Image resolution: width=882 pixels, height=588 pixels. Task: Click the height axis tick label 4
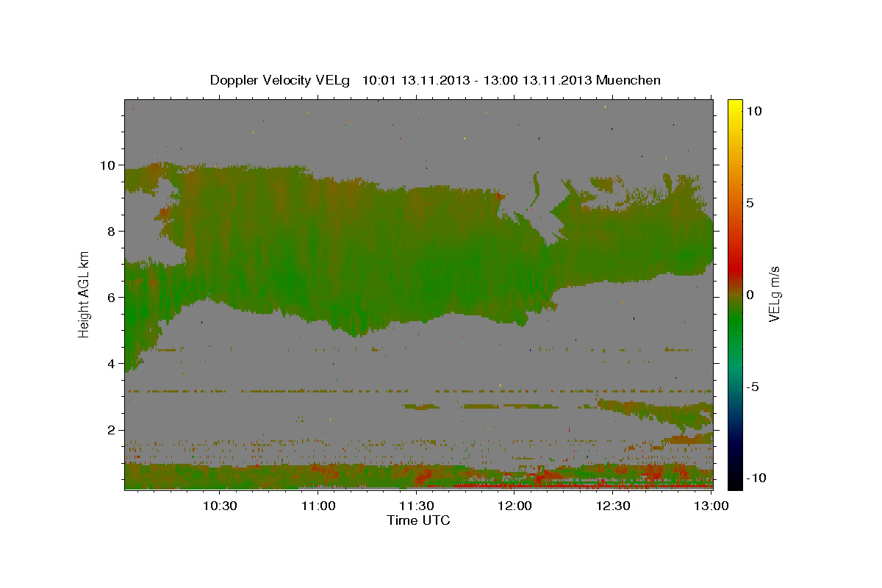[x=112, y=364]
